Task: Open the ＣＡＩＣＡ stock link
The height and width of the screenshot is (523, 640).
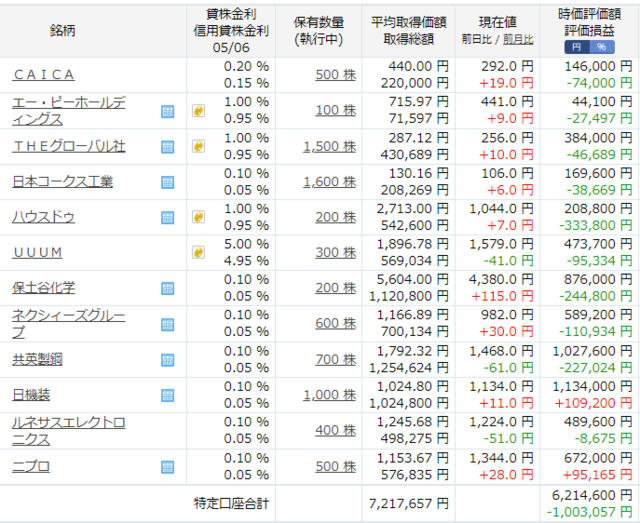Action: pyautogui.click(x=43, y=75)
